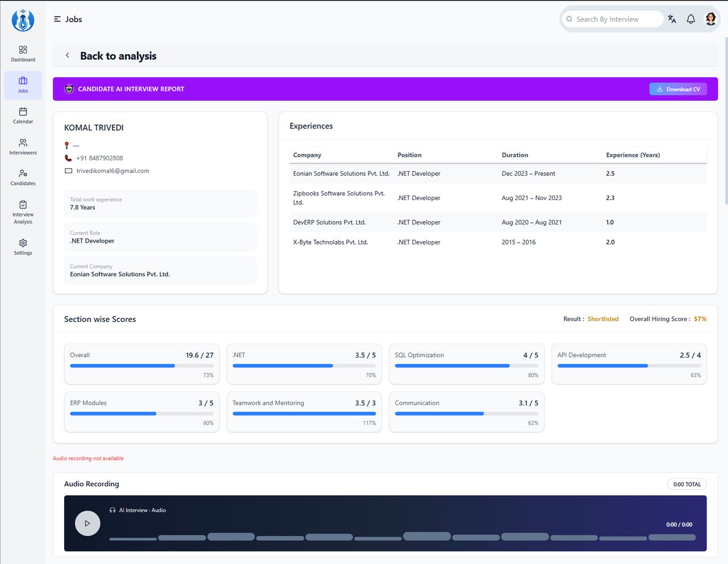Image resolution: width=728 pixels, height=564 pixels.
Task: Select the X-Byte Technolabs Pvt. Ltd. row
Action: pos(498,242)
